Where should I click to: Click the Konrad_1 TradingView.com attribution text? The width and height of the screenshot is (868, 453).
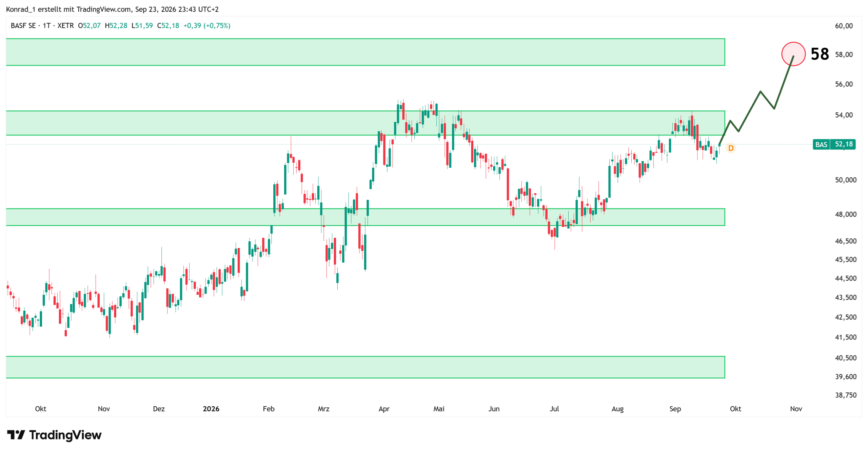click(112, 9)
